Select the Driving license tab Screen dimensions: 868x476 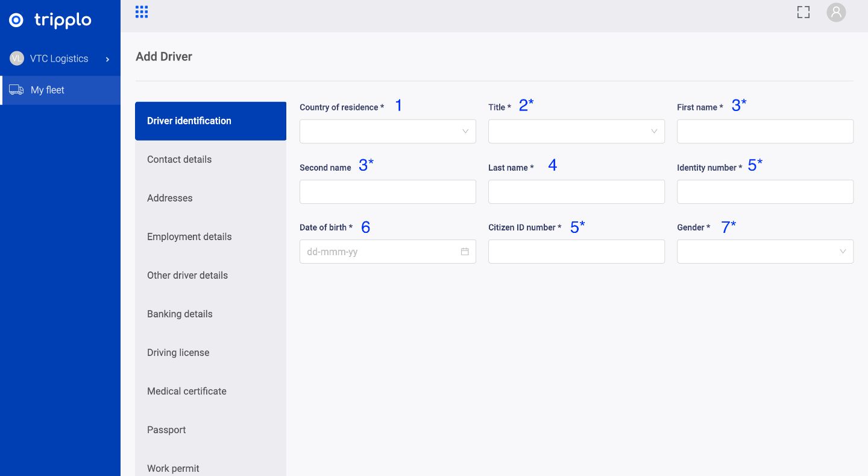click(178, 352)
